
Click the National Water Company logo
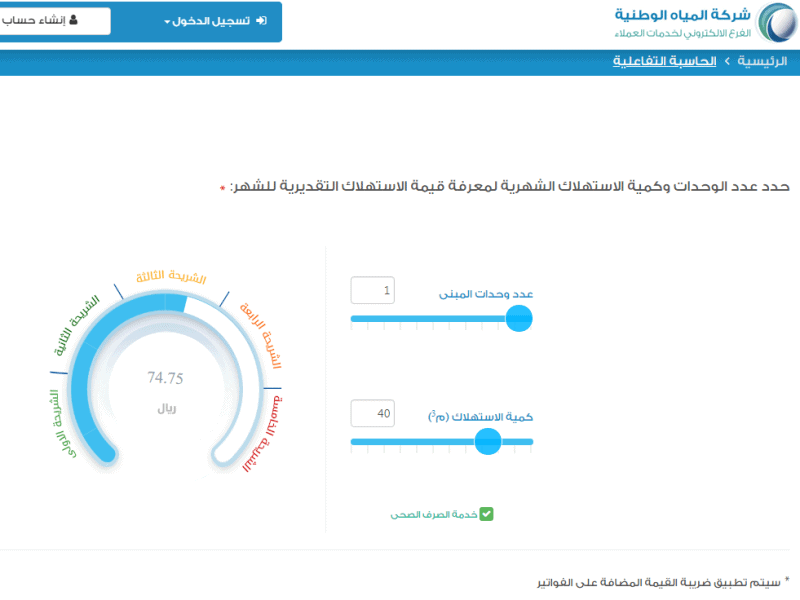coord(778,23)
